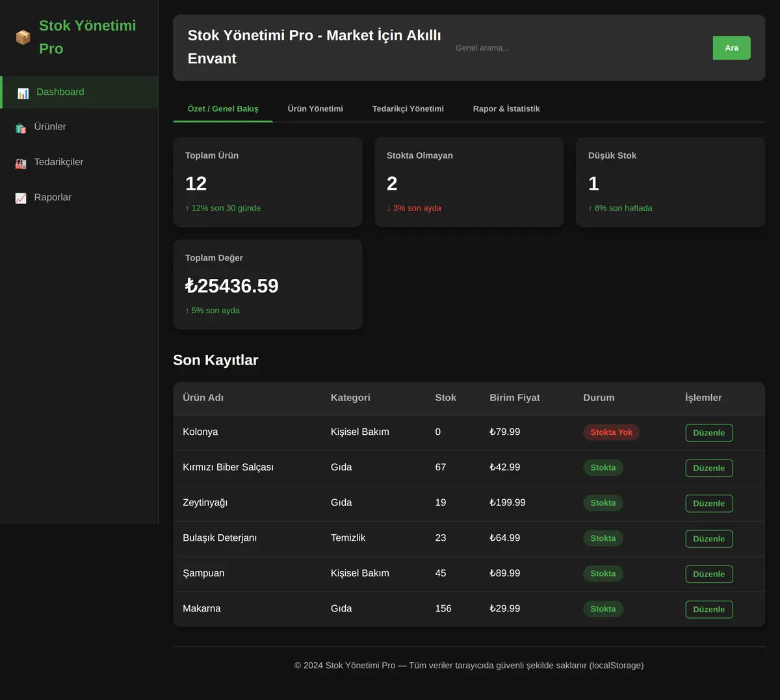Go to Ürünler in the sidebar

[79, 127]
